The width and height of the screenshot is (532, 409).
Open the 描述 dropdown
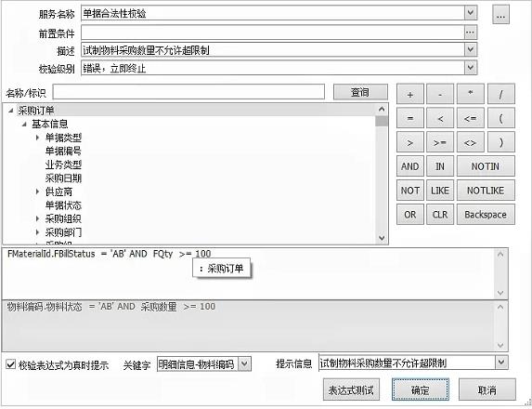tap(470, 50)
